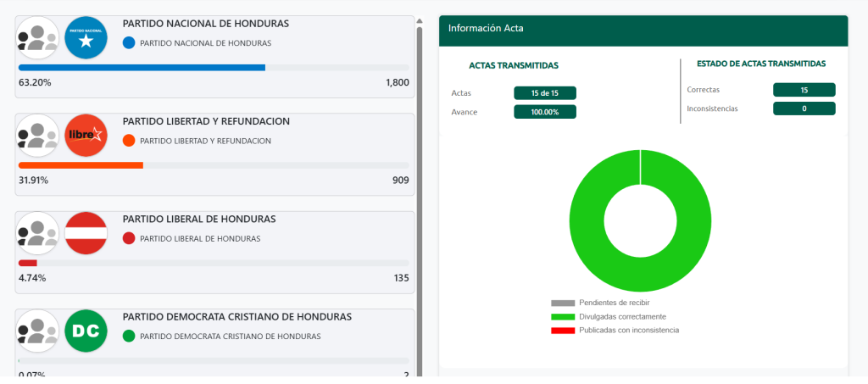Click the 'Avance' label

pos(464,112)
